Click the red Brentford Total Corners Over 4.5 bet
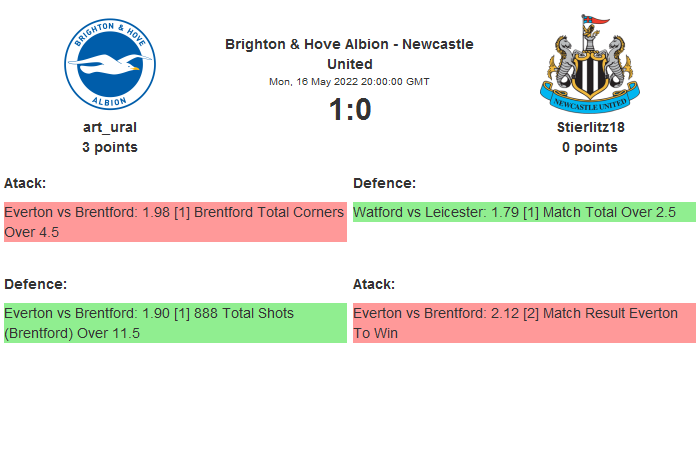The height and width of the screenshot is (460, 700). pos(175,222)
